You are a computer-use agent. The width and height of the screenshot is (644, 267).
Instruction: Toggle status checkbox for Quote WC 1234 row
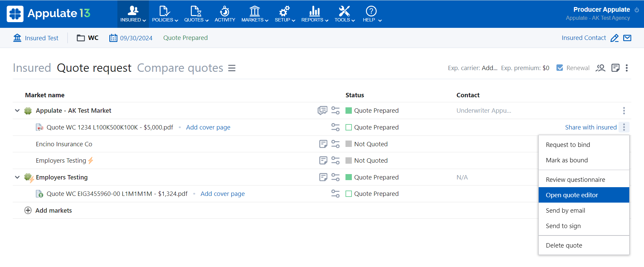point(348,127)
